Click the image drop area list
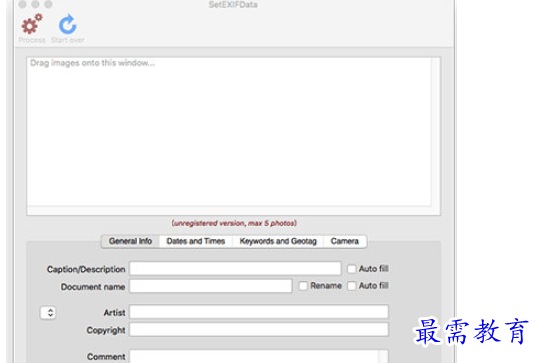The width and height of the screenshot is (537, 363). tap(229, 132)
